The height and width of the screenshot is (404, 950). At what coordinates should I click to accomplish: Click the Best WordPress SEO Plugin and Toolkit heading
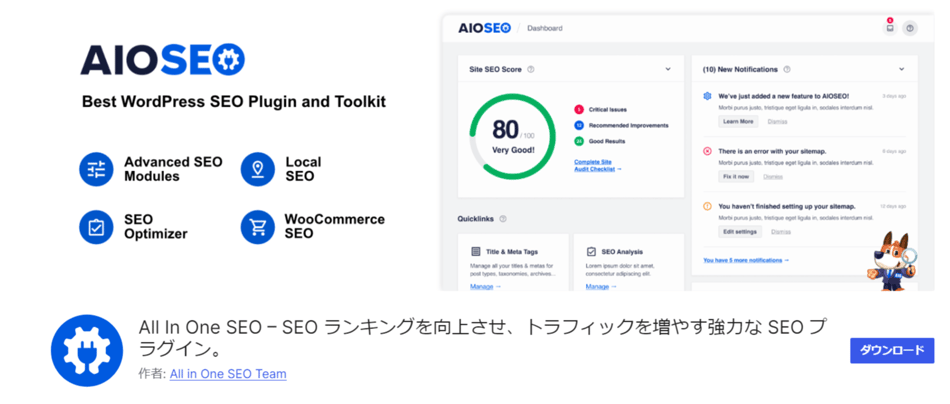[x=234, y=102]
